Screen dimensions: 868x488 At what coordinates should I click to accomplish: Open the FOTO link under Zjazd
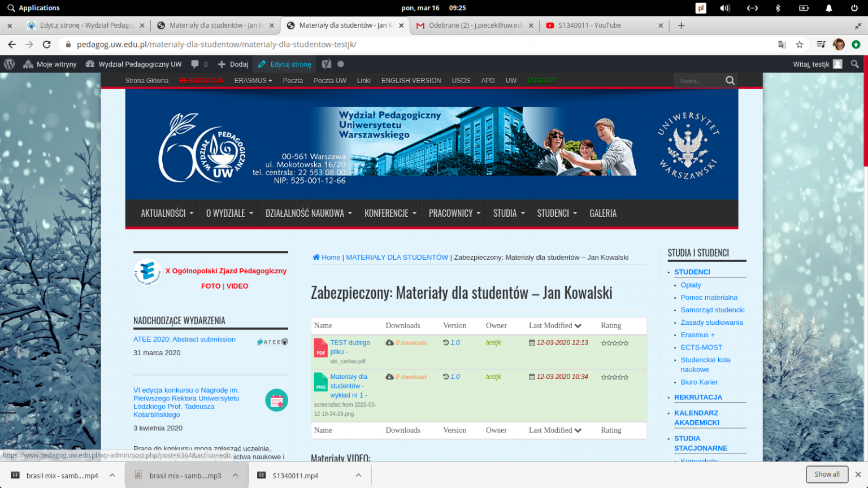coord(211,286)
